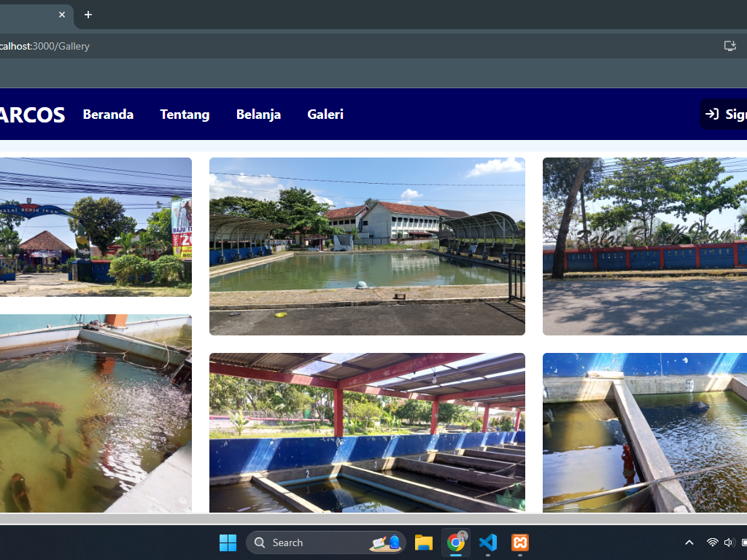Viewport: 747px width, 560px height.
Task: Open XAMPP from the taskbar
Action: (520, 542)
